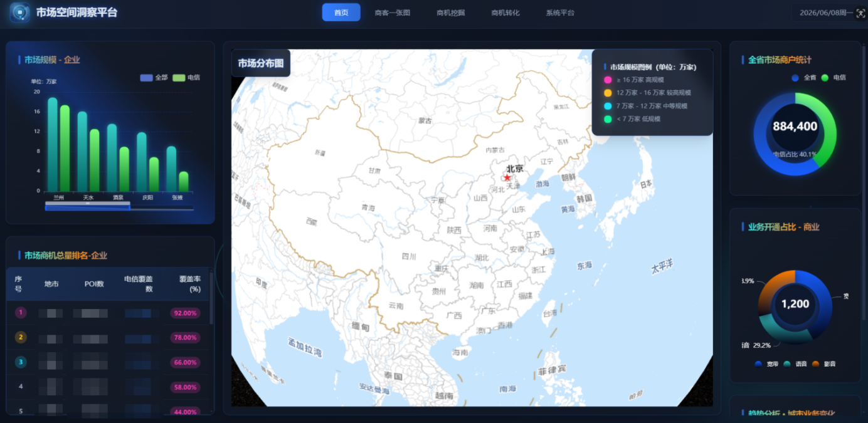Go to the 商机转化 tab
The height and width of the screenshot is (423, 868).
[505, 13]
